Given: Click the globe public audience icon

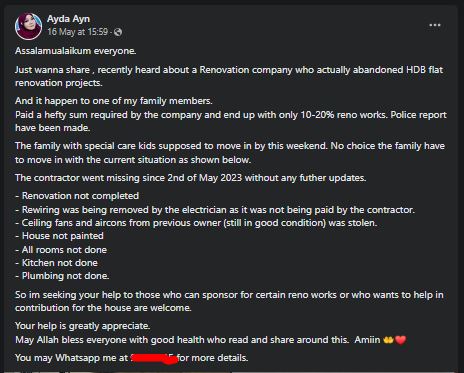Looking at the screenshot, I should [x=118, y=32].
